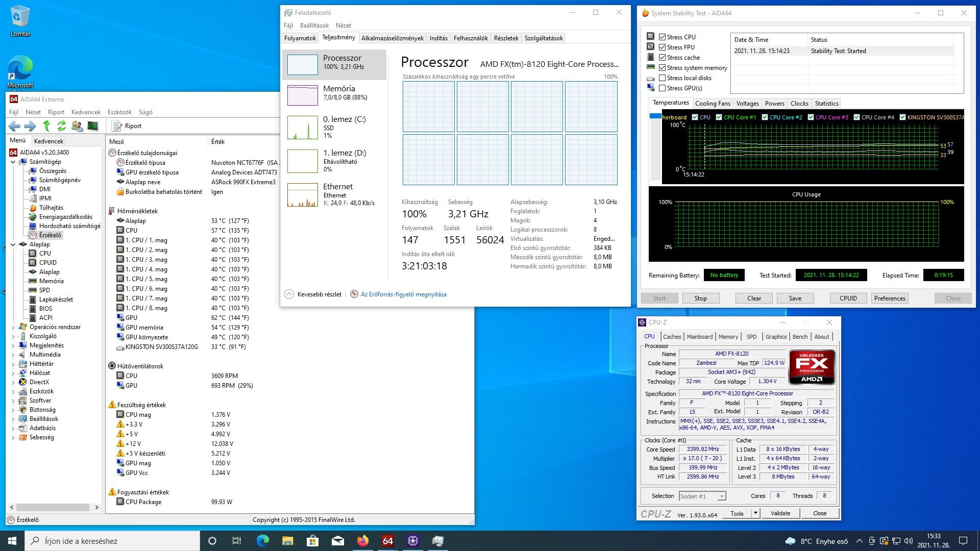The height and width of the screenshot is (551, 980).
Task: Collapse Alaplap tree node
Action: [13, 244]
